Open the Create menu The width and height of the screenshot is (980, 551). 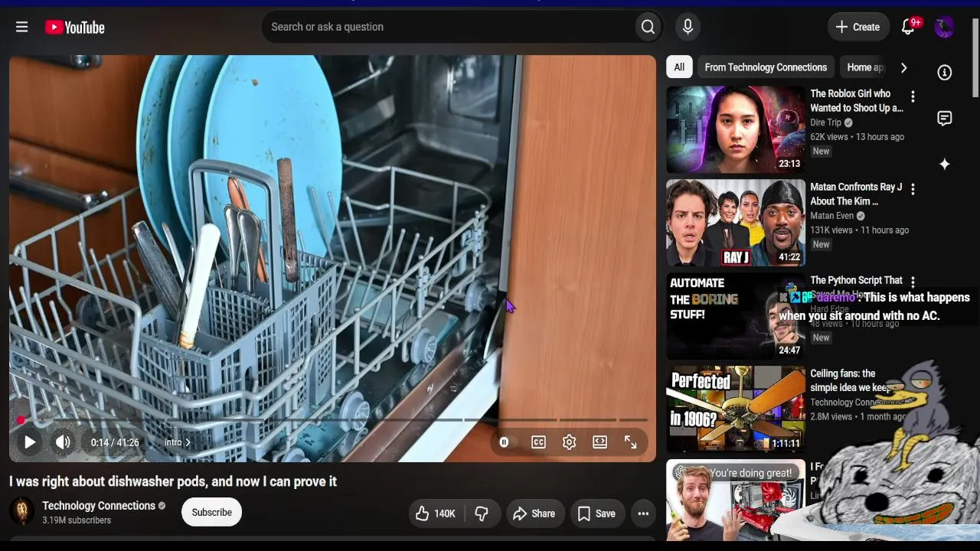pyautogui.click(x=858, y=27)
